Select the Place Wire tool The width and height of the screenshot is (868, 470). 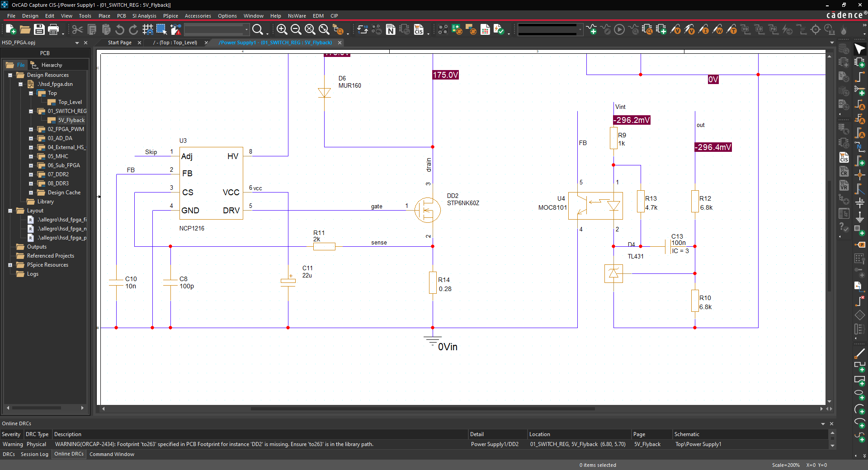click(859, 77)
